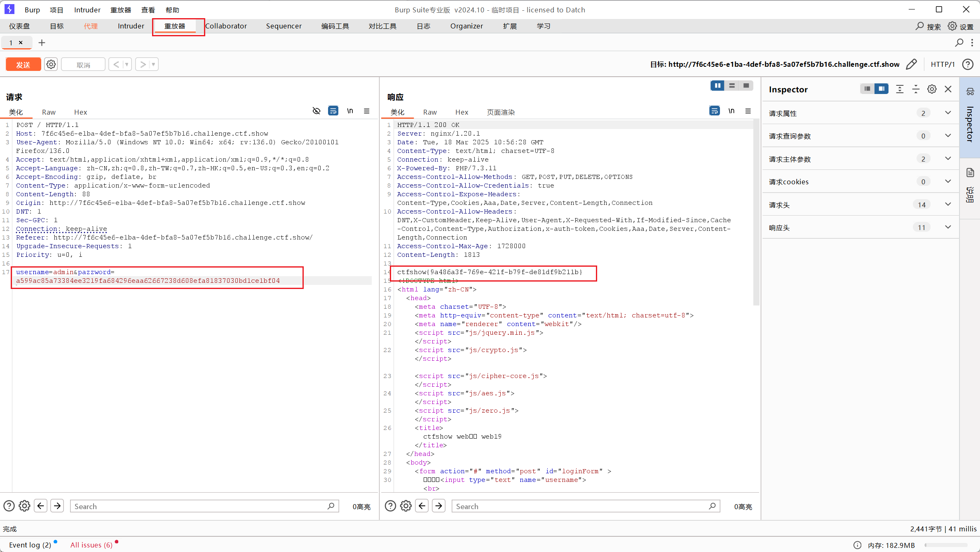Switch to the Collaborator tab
Image resolution: width=980 pixels, height=552 pixels.
pos(226,26)
